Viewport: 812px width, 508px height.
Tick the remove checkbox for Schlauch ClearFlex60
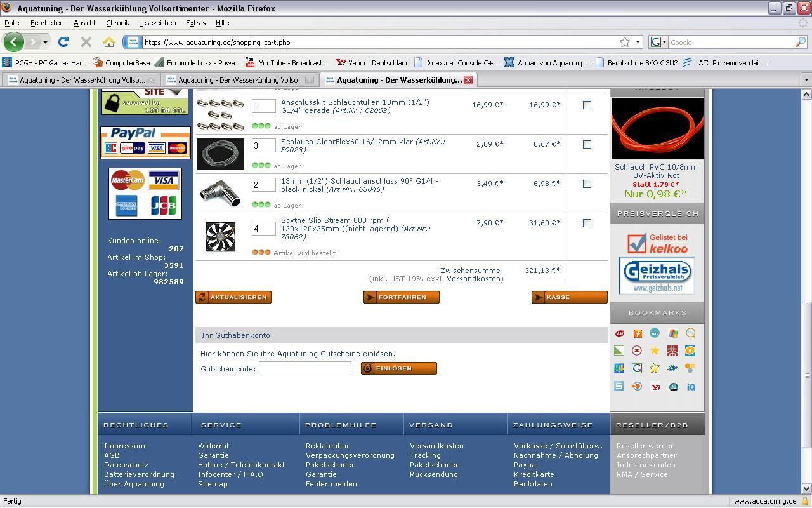[587, 145]
